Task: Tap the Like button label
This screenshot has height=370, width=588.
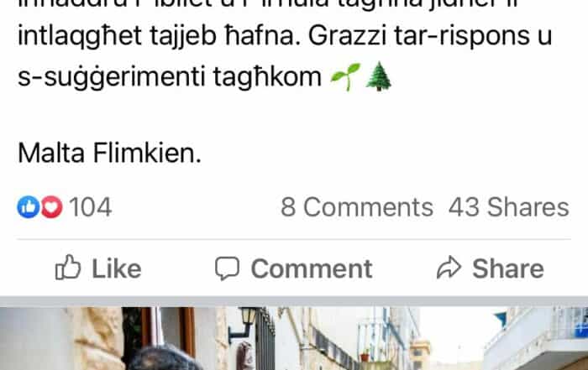Action: coord(117,268)
